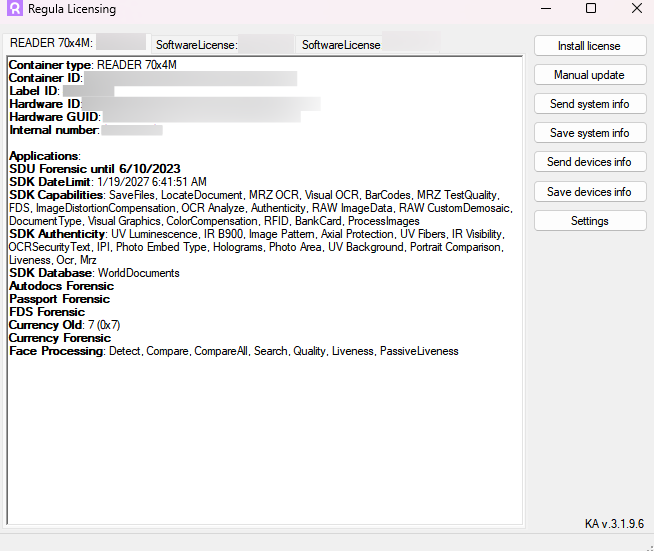The width and height of the screenshot is (654, 551).
Task: Click Send devices info
Action: 590,162
